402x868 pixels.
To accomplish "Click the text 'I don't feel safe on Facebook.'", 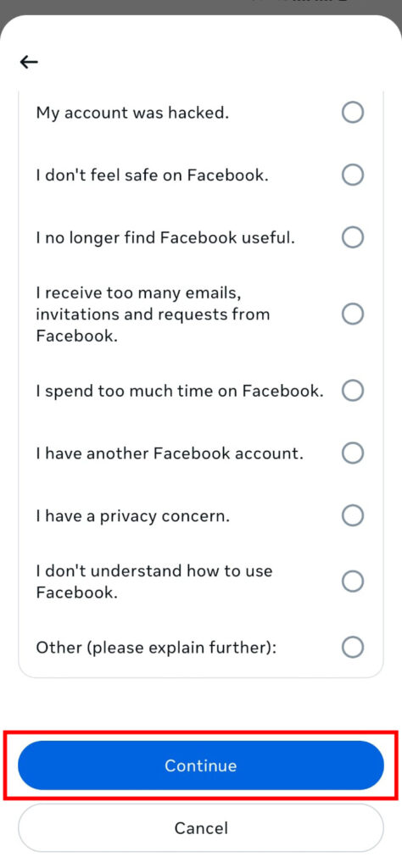I will [153, 175].
